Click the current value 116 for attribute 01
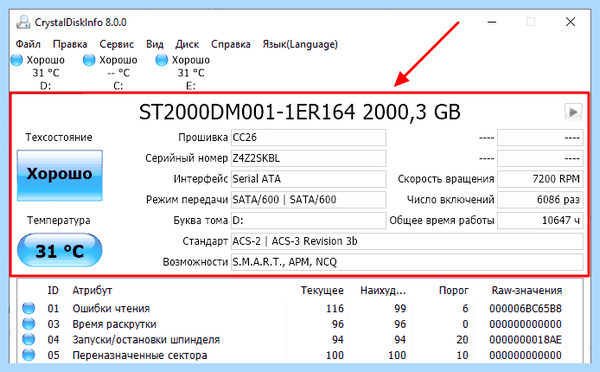Image resolution: width=600 pixels, height=372 pixels. point(335,308)
